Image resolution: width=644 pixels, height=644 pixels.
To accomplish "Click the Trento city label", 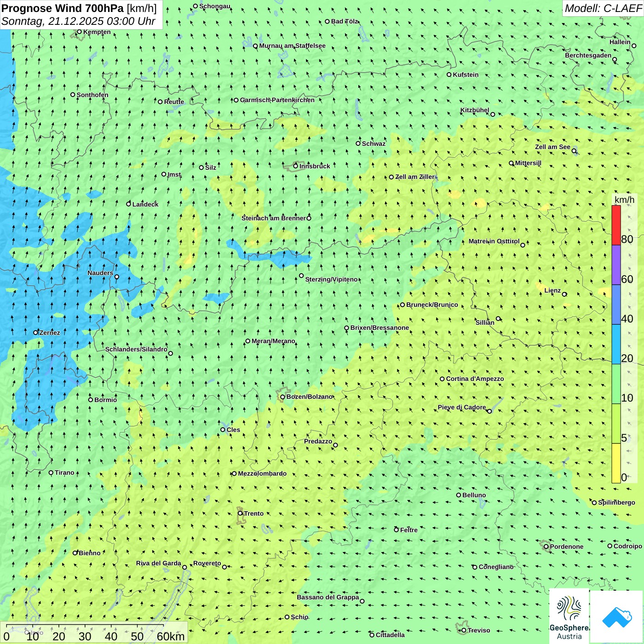I will click(254, 513).
